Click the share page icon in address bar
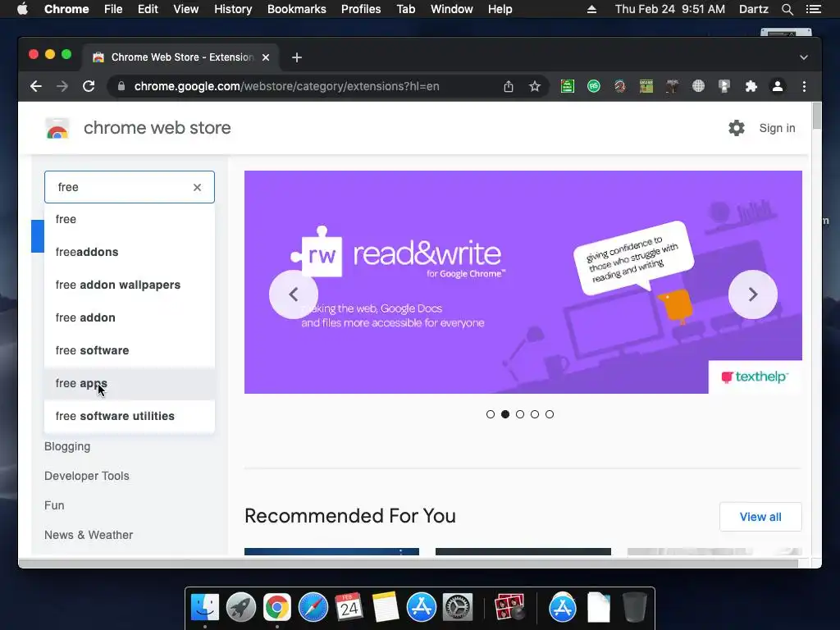The image size is (840, 630). point(509,86)
